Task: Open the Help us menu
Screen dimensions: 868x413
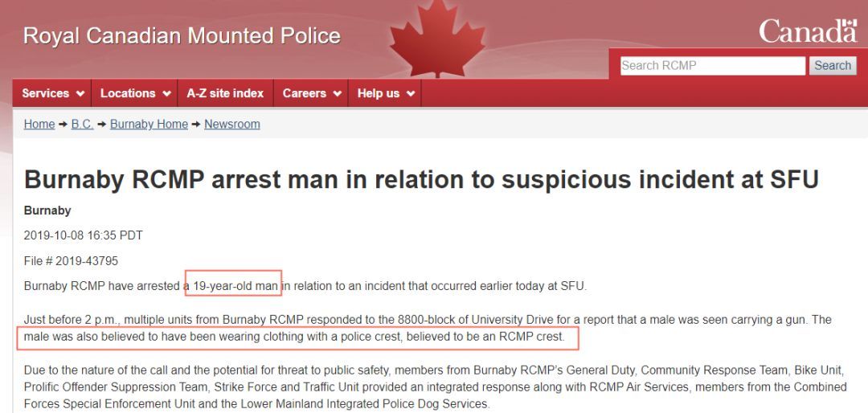Action: (385, 93)
